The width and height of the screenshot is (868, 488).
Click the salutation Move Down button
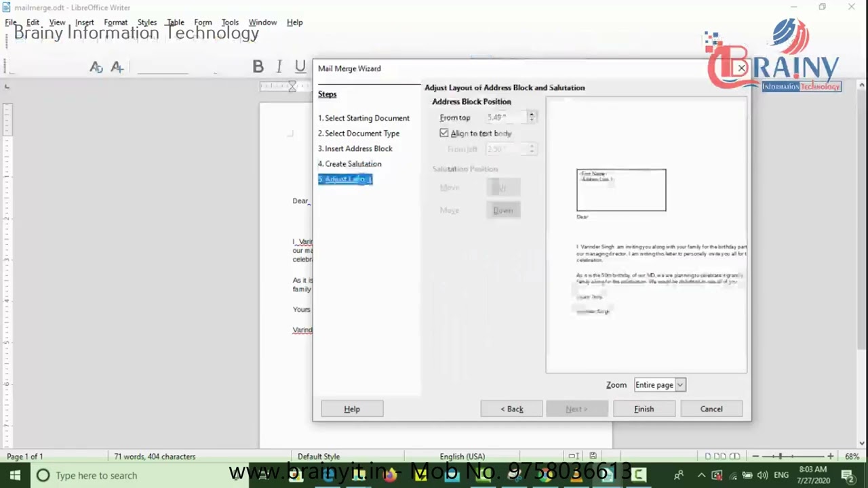(x=503, y=210)
